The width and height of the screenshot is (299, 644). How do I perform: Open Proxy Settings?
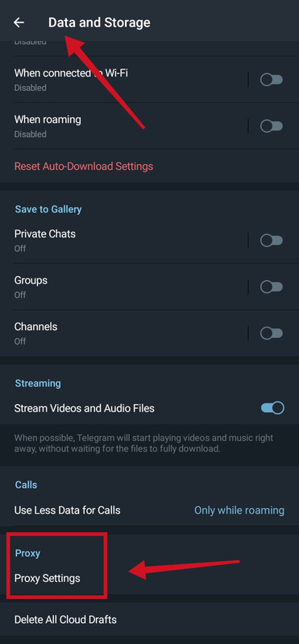(48, 578)
